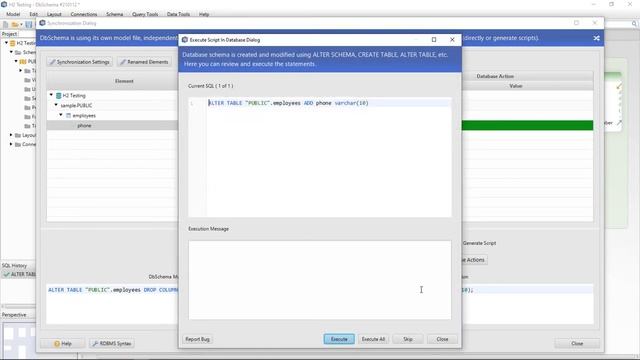640x360 pixels.
Task: Click the DbSchema logo in Execute Script title bar
Action: coord(184,40)
